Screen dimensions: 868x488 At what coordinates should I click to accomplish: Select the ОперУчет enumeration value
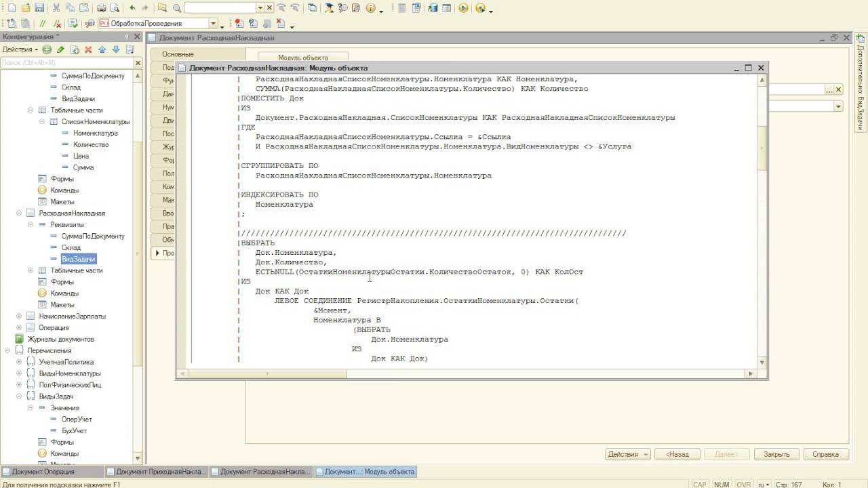77,419
